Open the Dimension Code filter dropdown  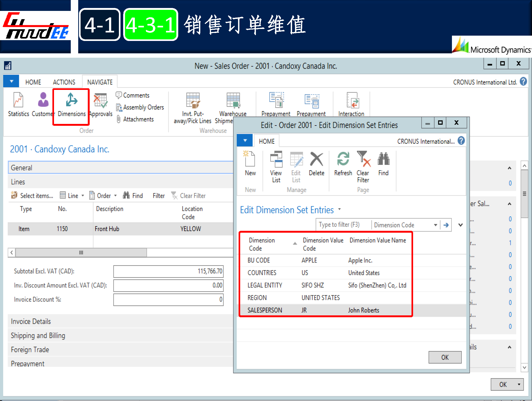(x=435, y=225)
